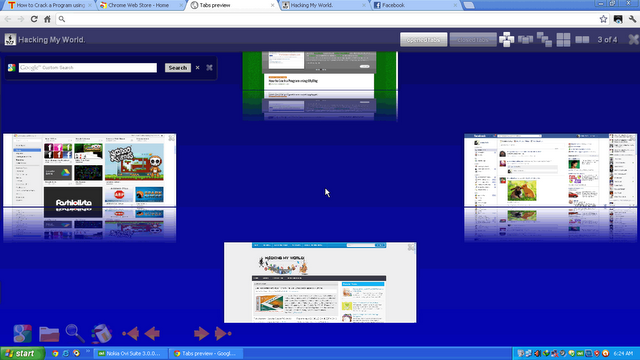The image size is (640, 360).
Task: Select the diagonal cascade layout icon
Action: coord(544,39)
